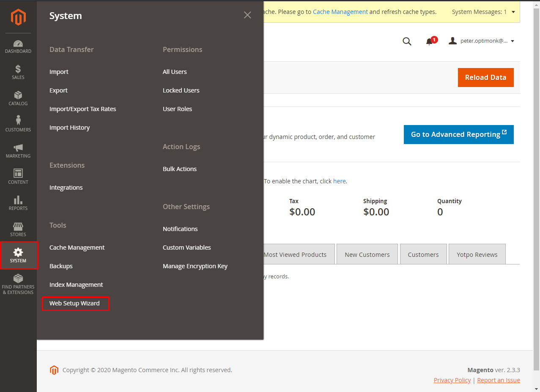This screenshot has width=540, height=392.
Task: Switch to Yotpo Reviews tab
Action: pyautogui.click(x=477, y=254)
